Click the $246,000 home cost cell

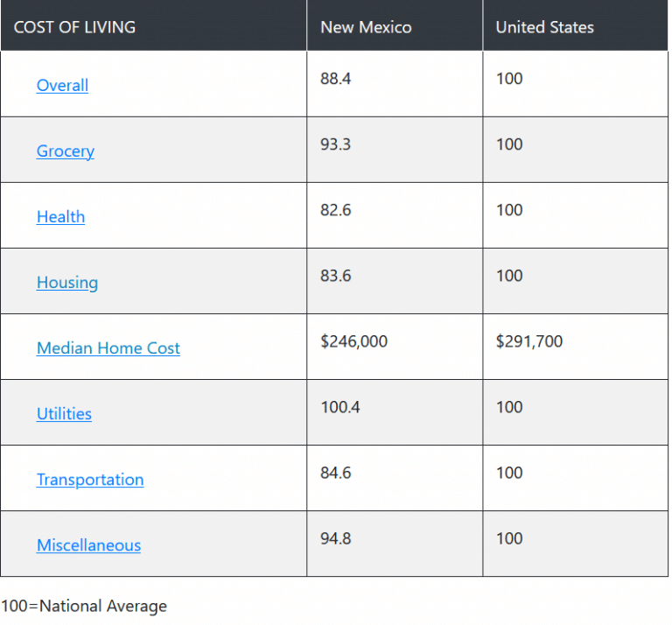(353, 341)
